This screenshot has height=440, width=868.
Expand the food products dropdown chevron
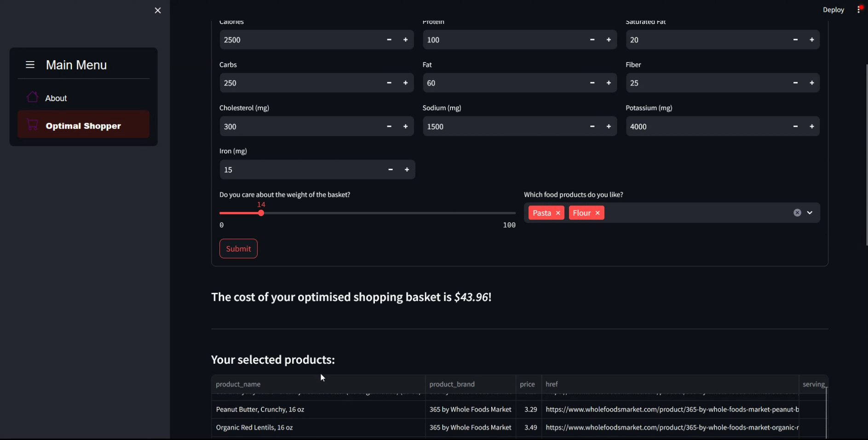(x=809, y=213)
